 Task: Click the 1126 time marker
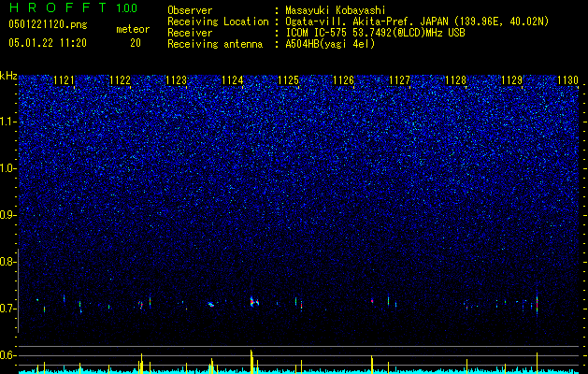tap(344, 80)
